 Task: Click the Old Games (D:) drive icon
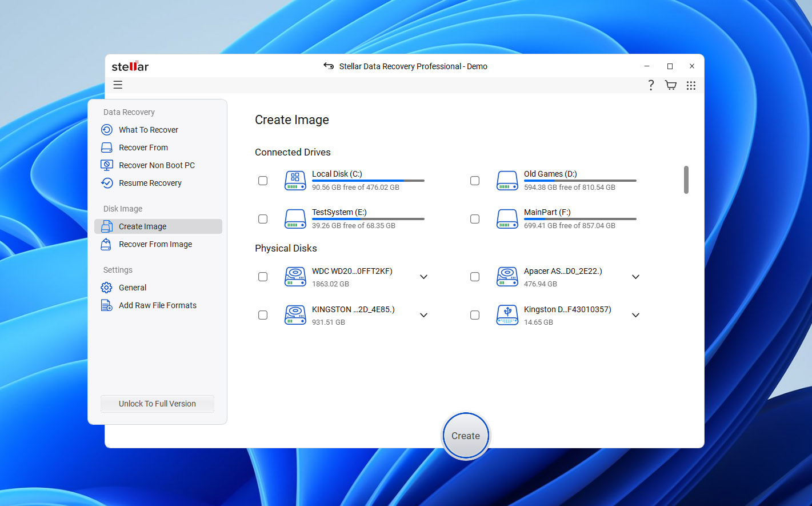click(507, 181)
